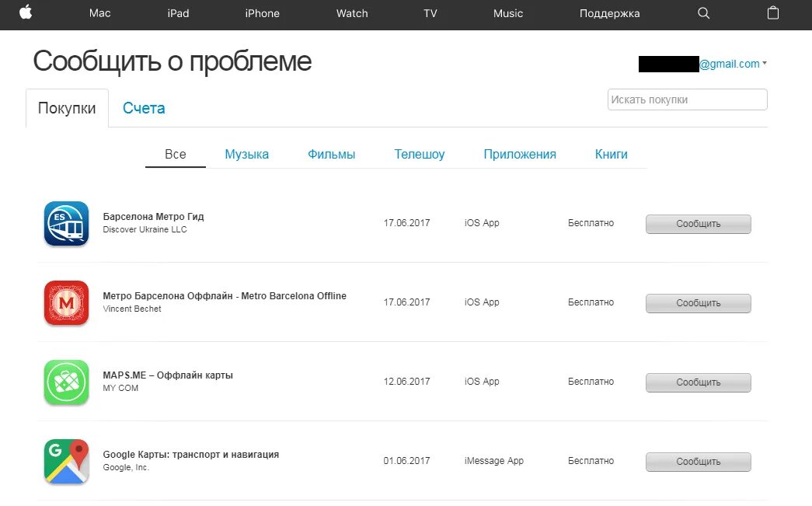Click the MAPS.ME – Оффлайн карты title
Screen dimensions: 812x506
168,375
